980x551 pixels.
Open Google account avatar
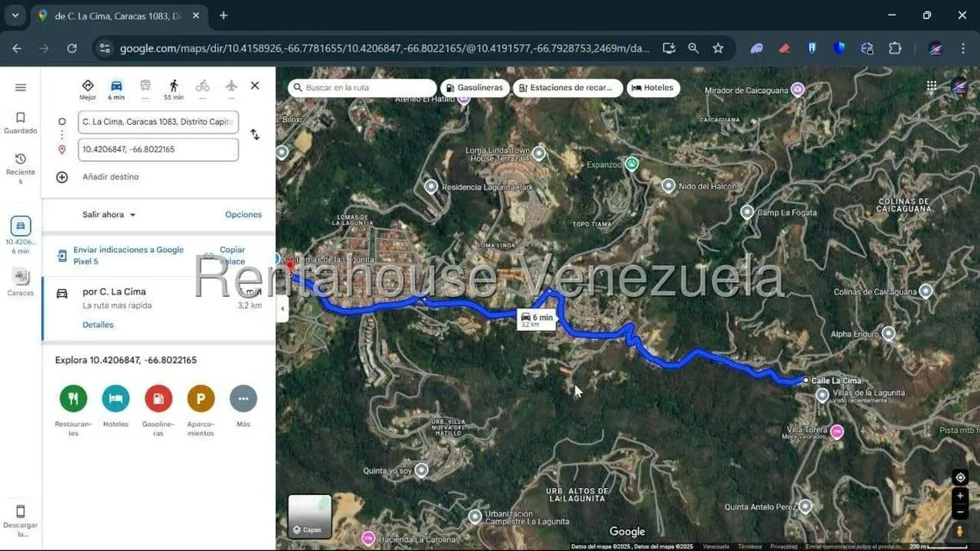(x=960, y=85)
